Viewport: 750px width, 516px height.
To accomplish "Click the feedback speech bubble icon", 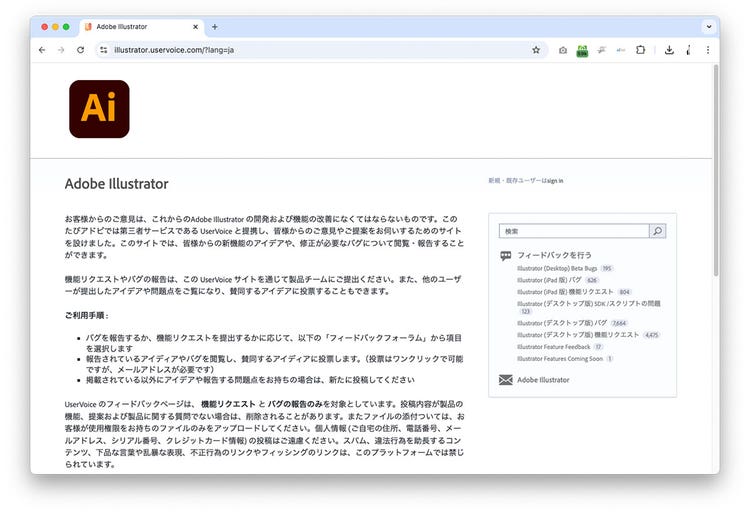I will tap(506, 256).
